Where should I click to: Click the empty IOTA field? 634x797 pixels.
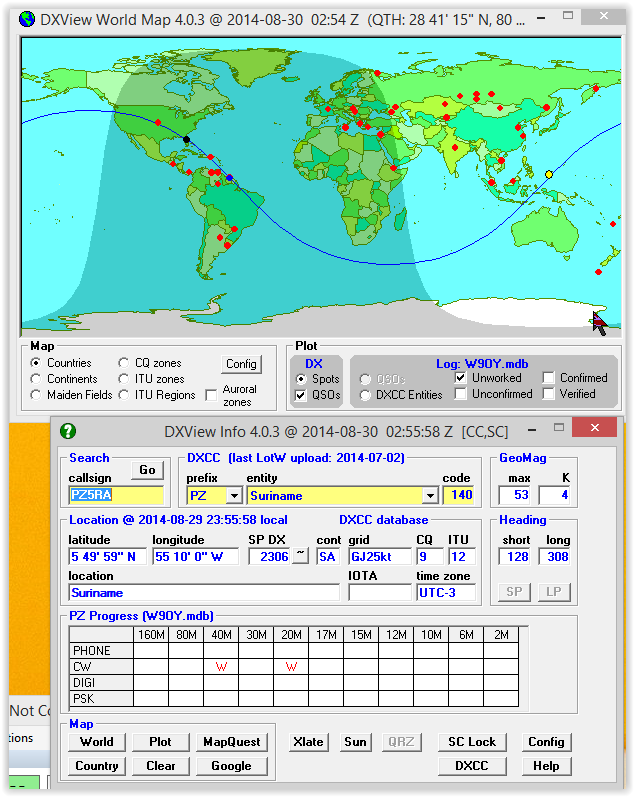[380, 592]
